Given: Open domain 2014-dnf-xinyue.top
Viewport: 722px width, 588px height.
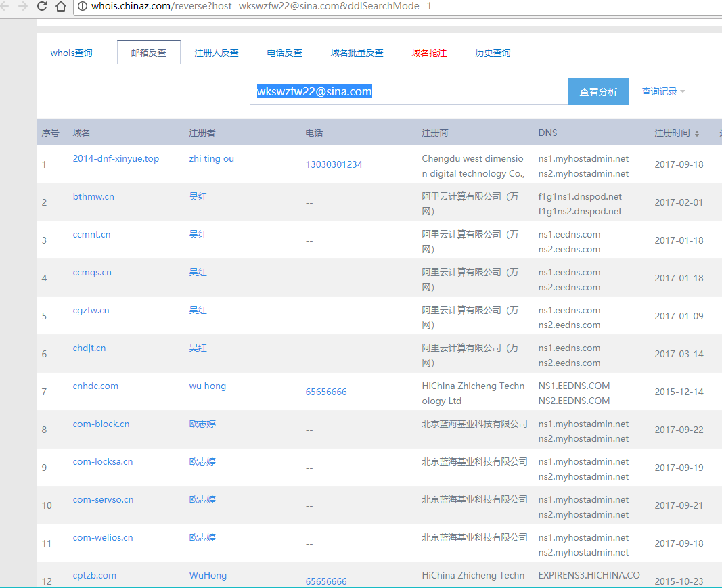Looking at the screenshot, I should 116,158.
